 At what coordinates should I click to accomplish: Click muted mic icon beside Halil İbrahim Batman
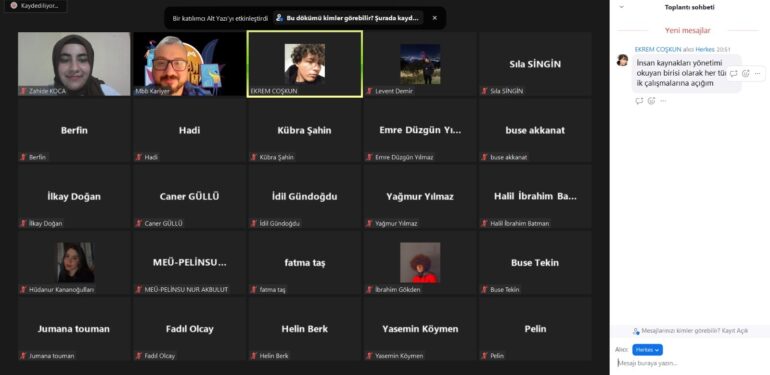(484, 223)
